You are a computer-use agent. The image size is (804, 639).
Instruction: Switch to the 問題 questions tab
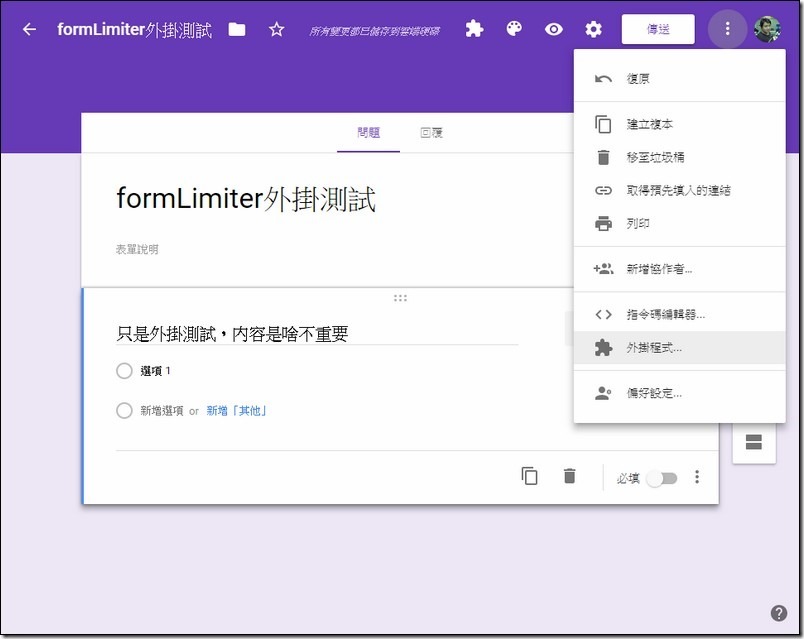(x=368, y=133)
